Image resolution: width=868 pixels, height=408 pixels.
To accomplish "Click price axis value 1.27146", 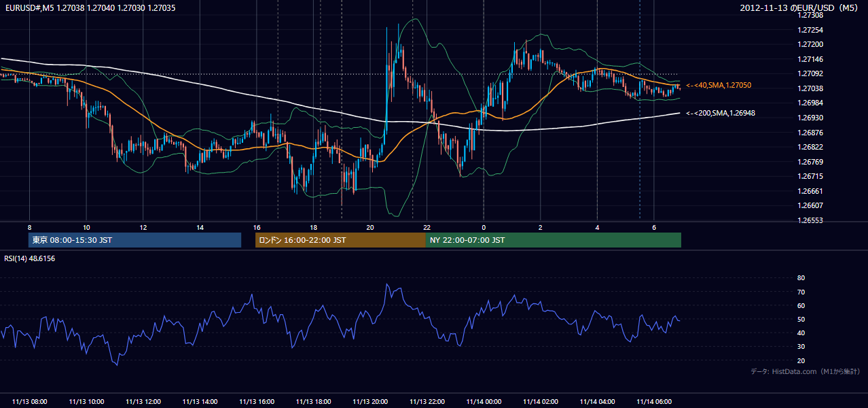I will (x=810, y=59).
